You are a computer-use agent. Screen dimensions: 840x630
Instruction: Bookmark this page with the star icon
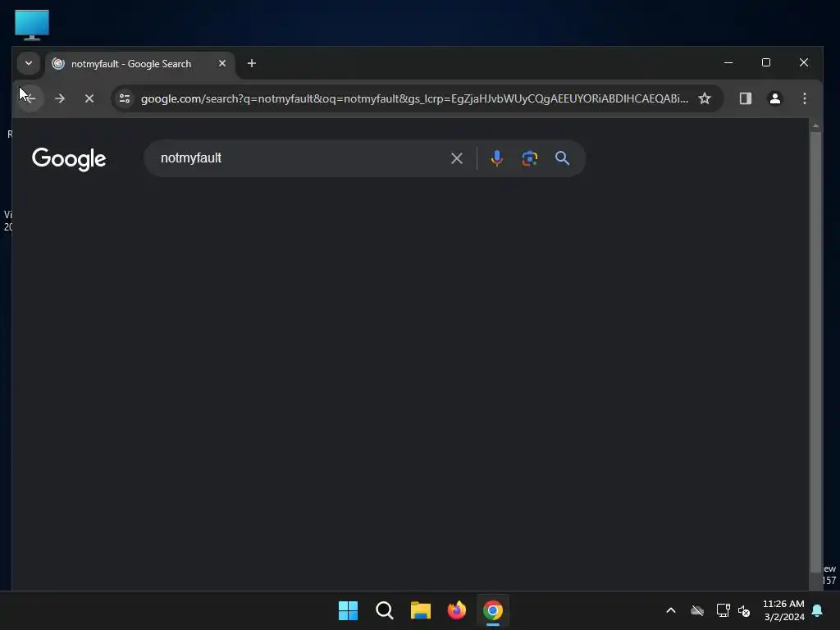pos(705,98)
